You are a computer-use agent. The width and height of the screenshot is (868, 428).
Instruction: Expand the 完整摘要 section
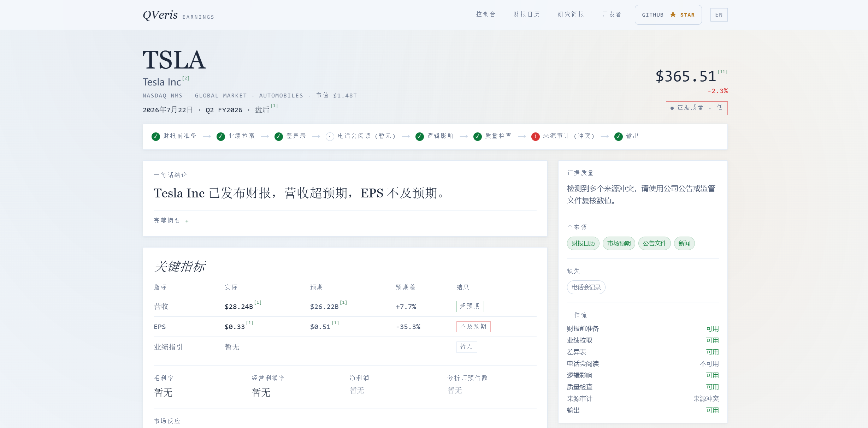tap(171, 221)
